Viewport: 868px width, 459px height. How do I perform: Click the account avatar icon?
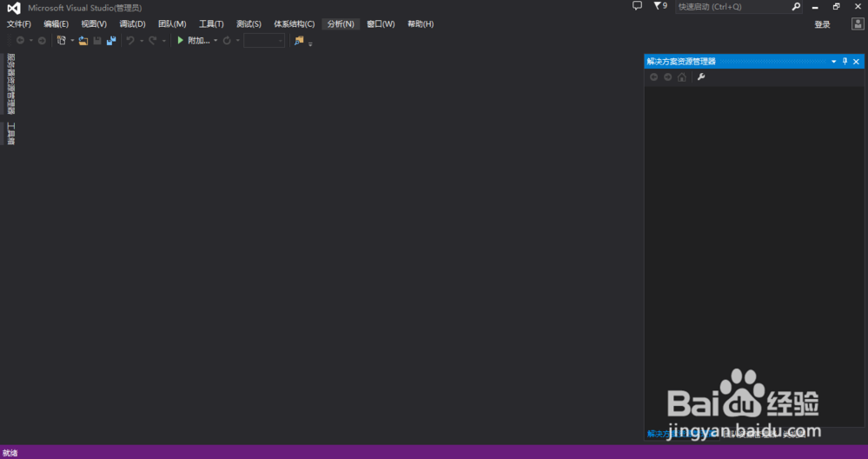click(x=857, y=24)
